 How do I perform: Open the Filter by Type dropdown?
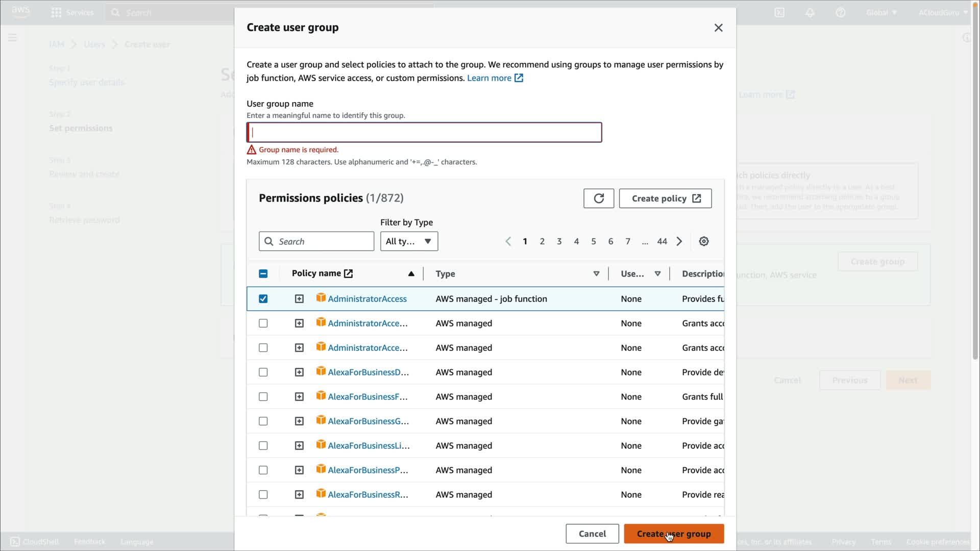point(409,241)
